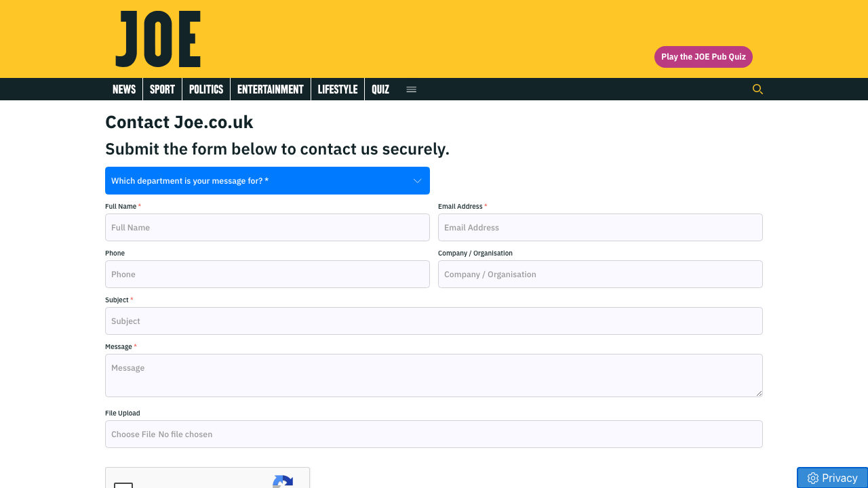Click the chevron on the department selector

[x=417, y=180]
